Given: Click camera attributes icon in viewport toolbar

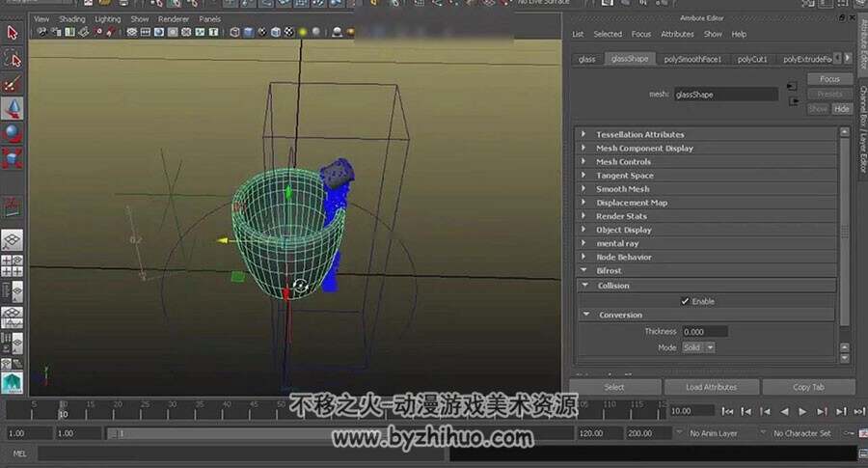Looking at the screenshot, I should [x=56, y=32].
